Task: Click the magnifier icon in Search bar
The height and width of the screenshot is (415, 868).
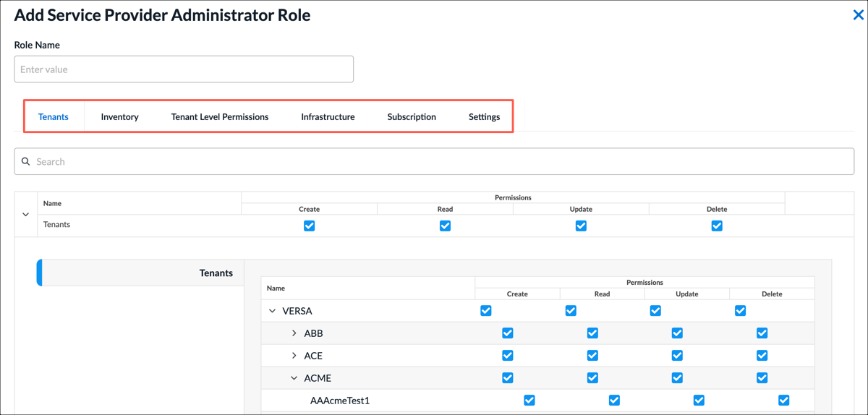Action: (26, 161)
